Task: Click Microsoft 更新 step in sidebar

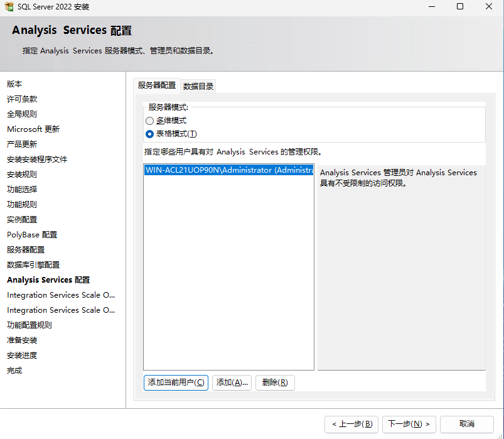Action: pyautogui.click(x=33, y=129)
